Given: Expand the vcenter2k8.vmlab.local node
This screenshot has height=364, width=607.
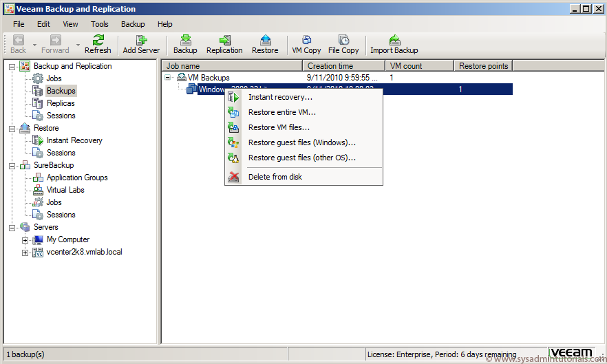Looking at the screenshot, I should coord(25,253).
